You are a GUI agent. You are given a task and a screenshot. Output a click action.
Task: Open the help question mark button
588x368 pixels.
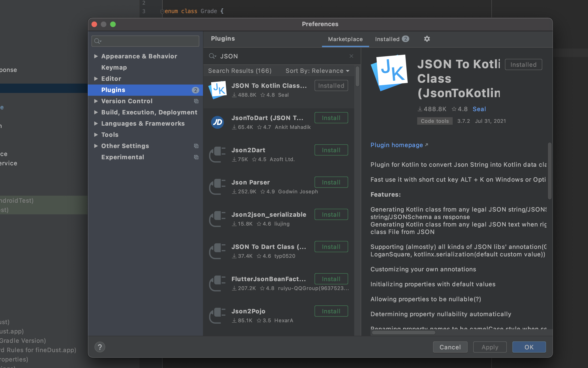coord(100,347)
